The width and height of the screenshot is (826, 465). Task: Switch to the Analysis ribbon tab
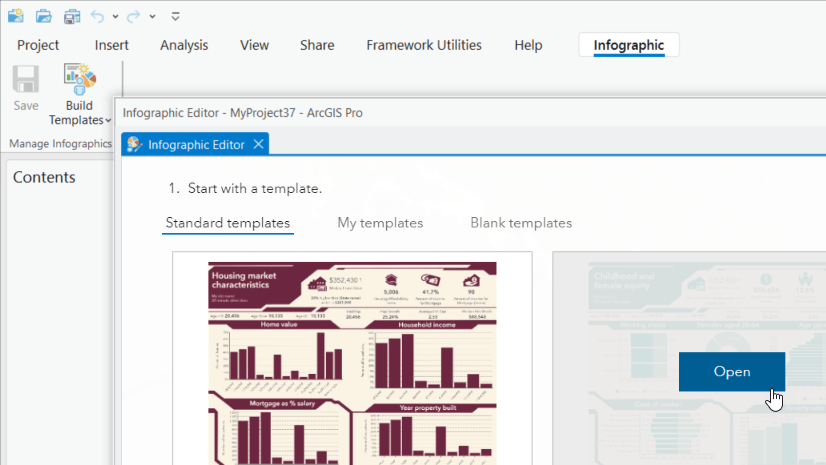point(184,45)
